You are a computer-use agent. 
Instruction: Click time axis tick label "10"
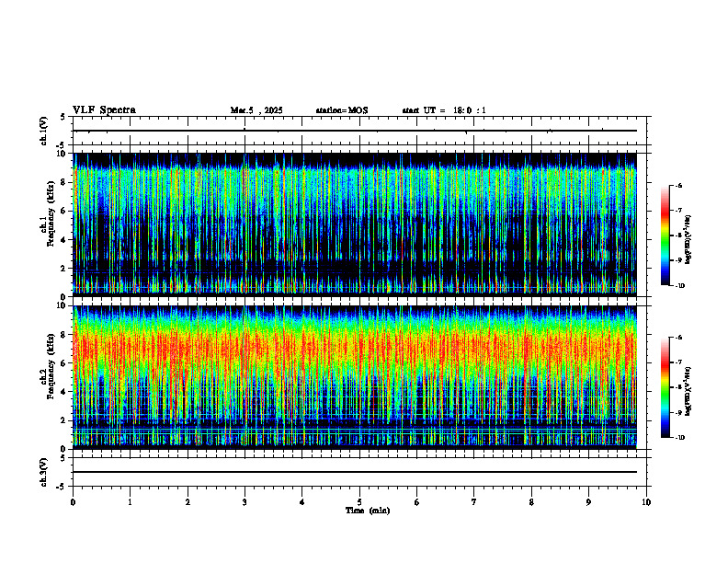(x=646, y=502)
